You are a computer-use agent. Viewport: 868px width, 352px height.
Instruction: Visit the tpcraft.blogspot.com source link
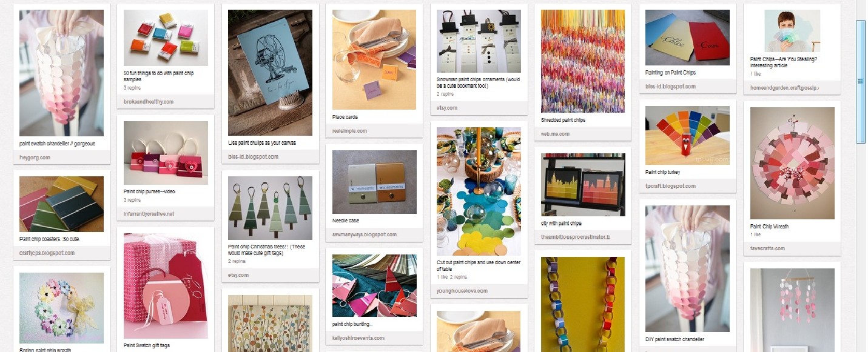pyautogui.click(x=670, y=186)
